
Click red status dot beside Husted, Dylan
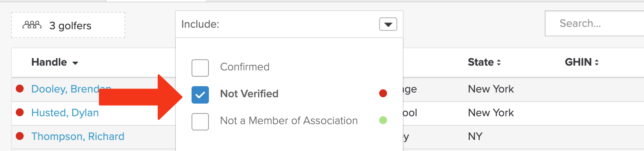click(x=20, y=112)
